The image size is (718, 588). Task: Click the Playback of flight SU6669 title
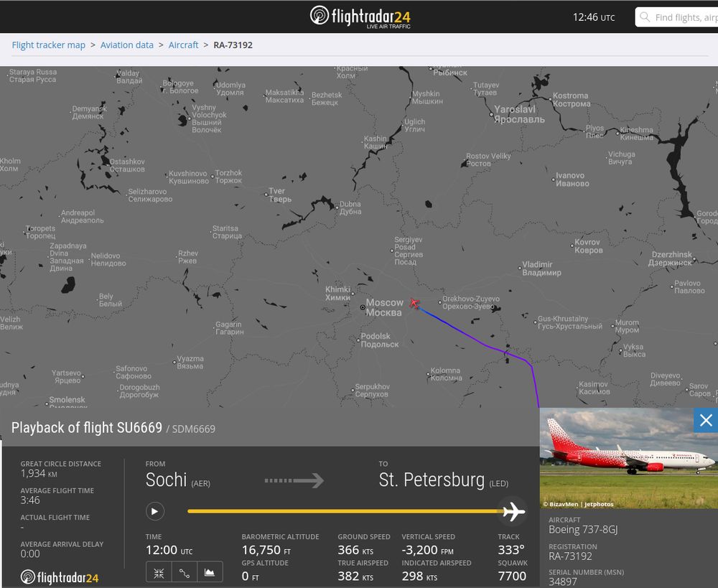pos(87,427)
